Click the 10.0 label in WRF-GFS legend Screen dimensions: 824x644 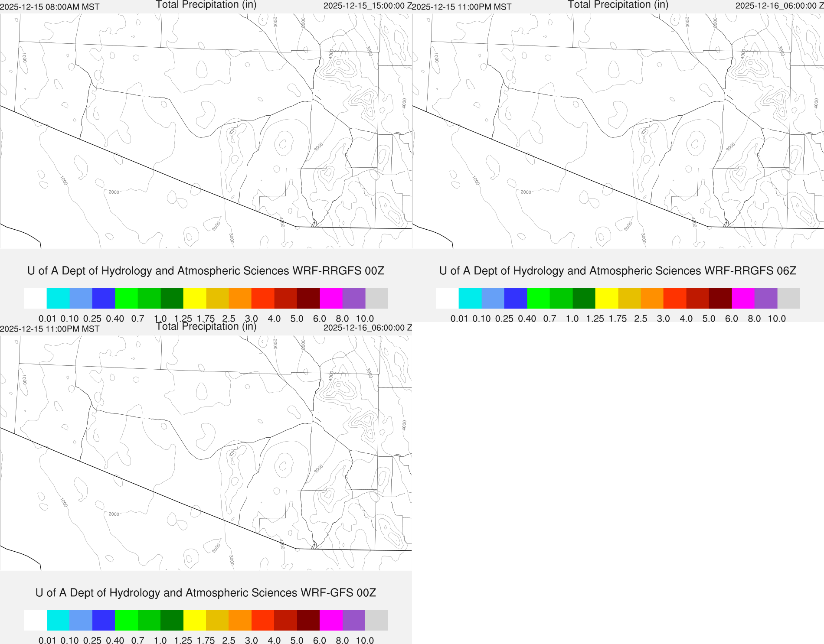pyautogui.click(x=365, y=640)
